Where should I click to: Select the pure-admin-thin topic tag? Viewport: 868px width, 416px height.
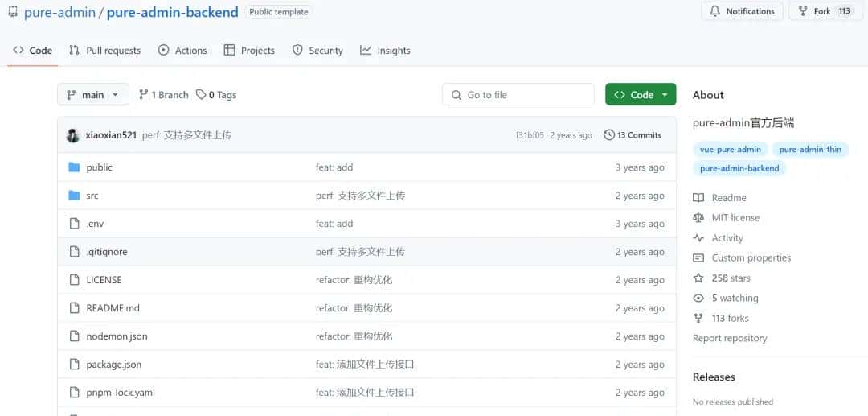pos(810,150)
